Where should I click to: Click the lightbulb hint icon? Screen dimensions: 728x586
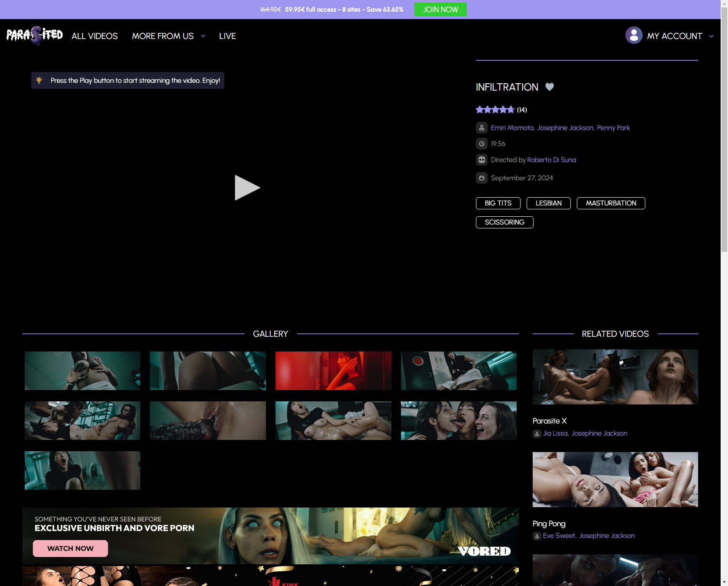[39, 81]
